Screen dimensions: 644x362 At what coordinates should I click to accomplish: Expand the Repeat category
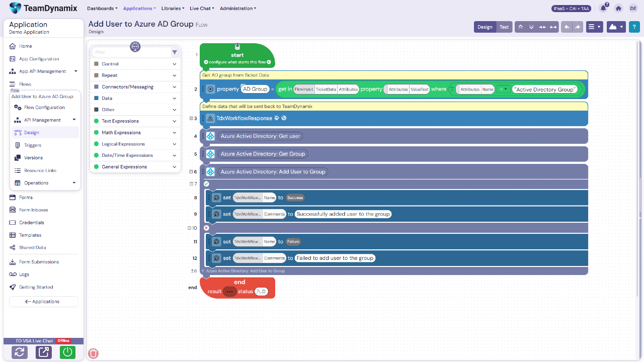[135, 75]
